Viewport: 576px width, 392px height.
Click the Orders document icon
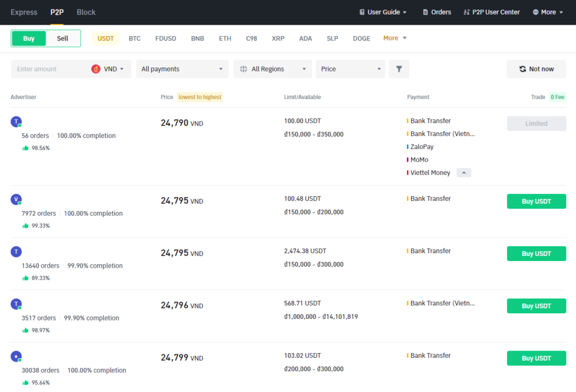click(x=425, y=12)
